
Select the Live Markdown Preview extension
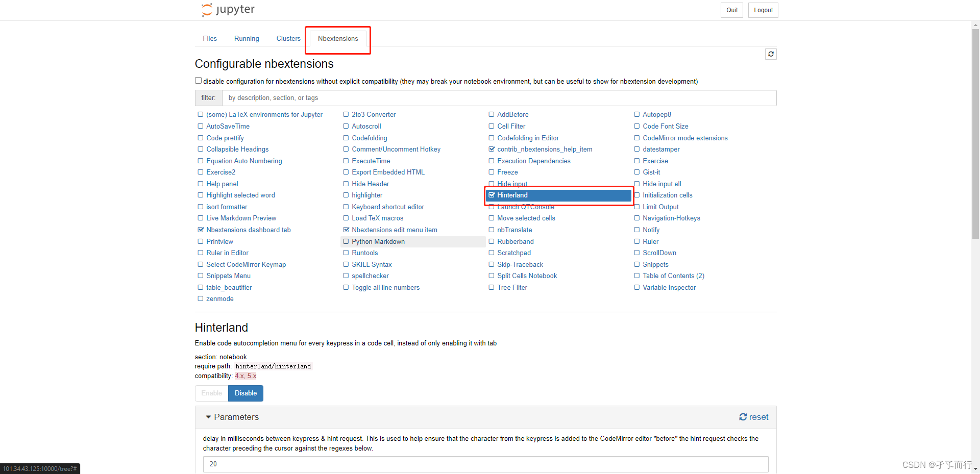(241, 218)
